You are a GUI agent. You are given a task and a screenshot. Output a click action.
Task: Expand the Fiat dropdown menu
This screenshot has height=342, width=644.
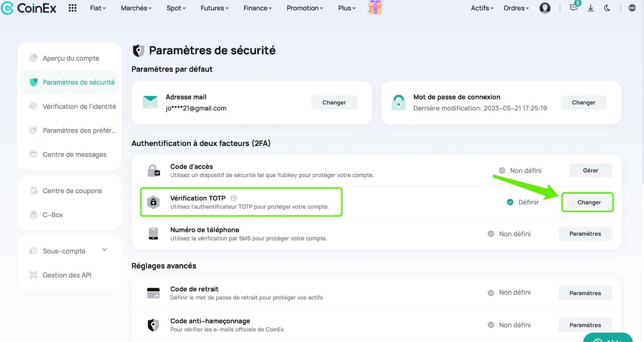(98, 8)
